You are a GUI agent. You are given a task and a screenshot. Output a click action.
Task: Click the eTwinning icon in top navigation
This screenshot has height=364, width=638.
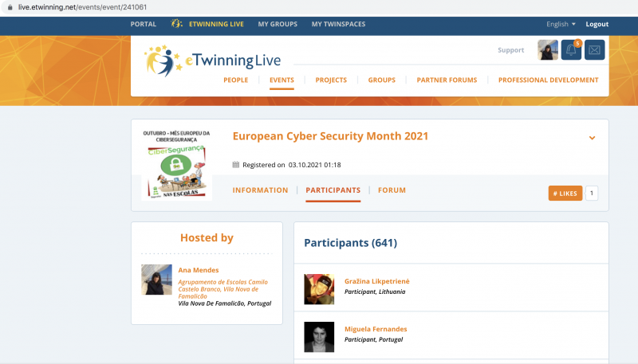click(x=177, y=24)
